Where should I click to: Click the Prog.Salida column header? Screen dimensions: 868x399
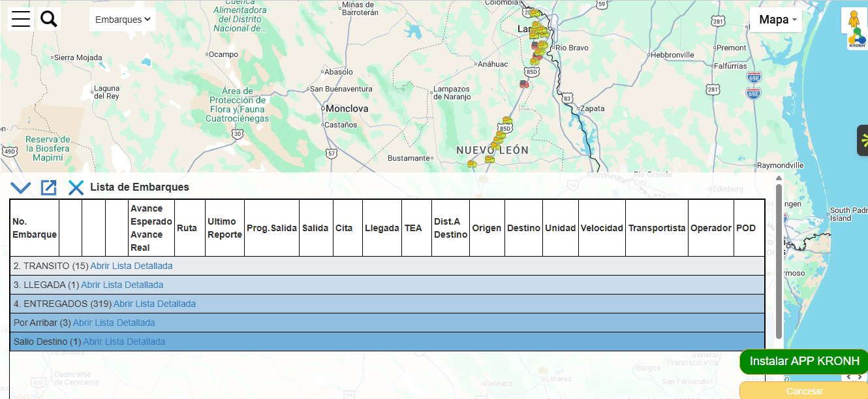point(271,228)
